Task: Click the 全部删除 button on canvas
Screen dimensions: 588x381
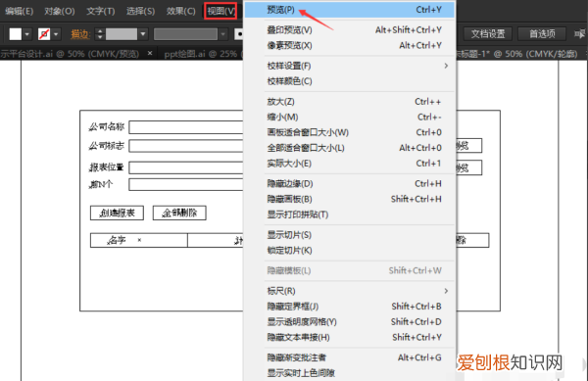Action: coord(179,213)
